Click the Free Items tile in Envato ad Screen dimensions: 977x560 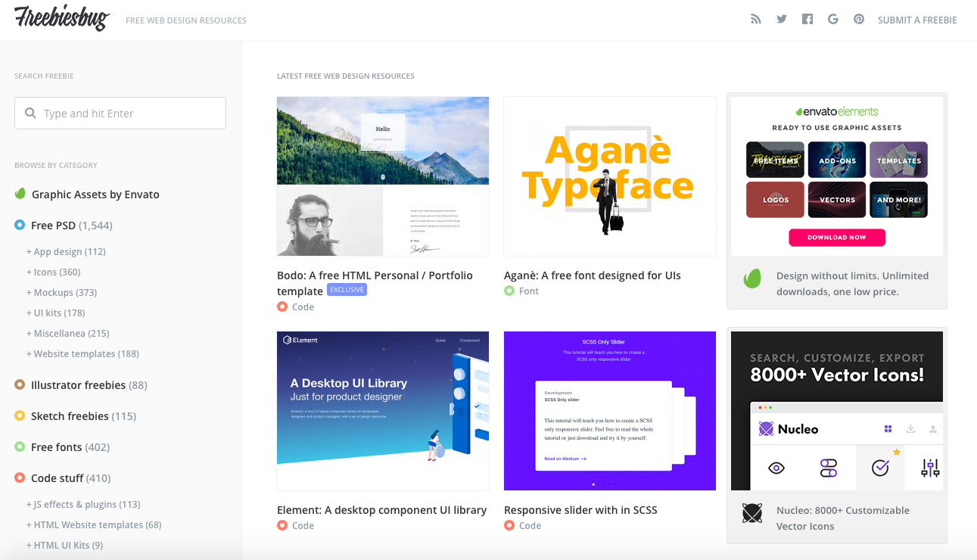[x=775, y=160]
